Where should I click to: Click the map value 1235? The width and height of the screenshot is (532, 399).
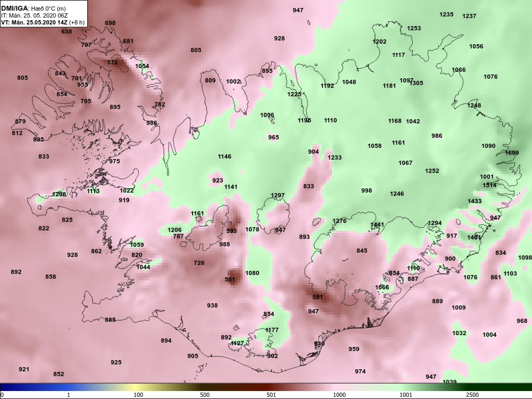[446, 14]
